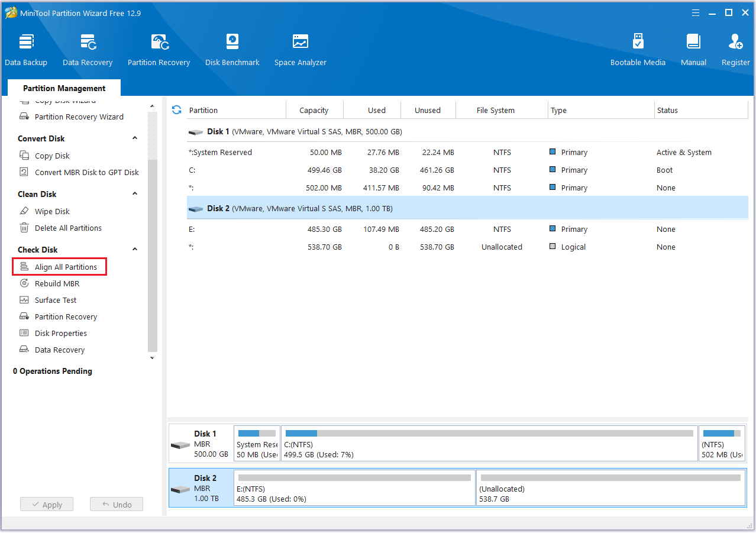Click the Disk 1 drive icon in disk map
Screen dimensions: 756x533
click(x=180, y=444)
